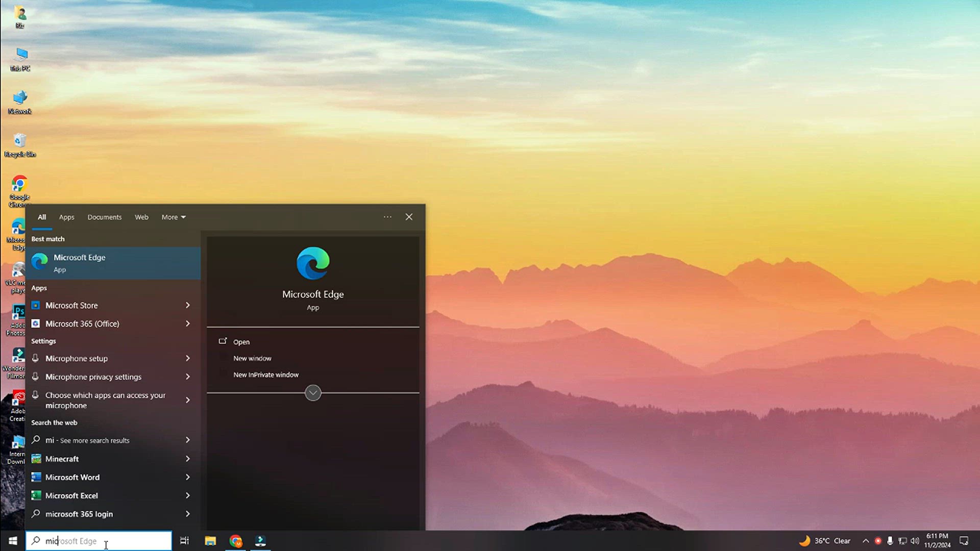
Task: Show hidden tray icons chevron
Action: pyautogui.click(x=866, y=541)
